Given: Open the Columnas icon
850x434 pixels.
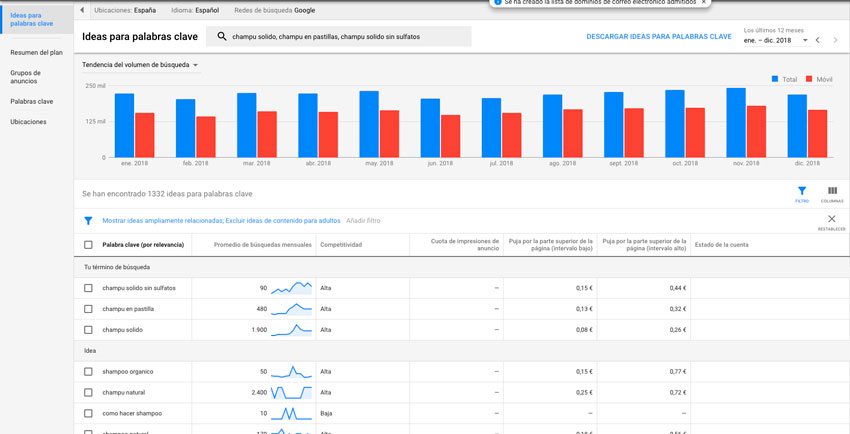Looking at the screenshot, I should point(832,191).
